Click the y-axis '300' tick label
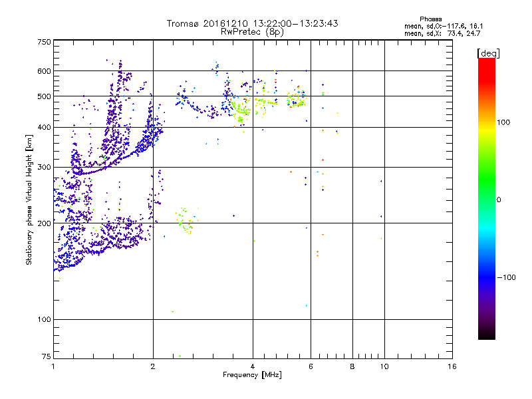The height and width of the screenshot is (399, 532). click(44, 168)
